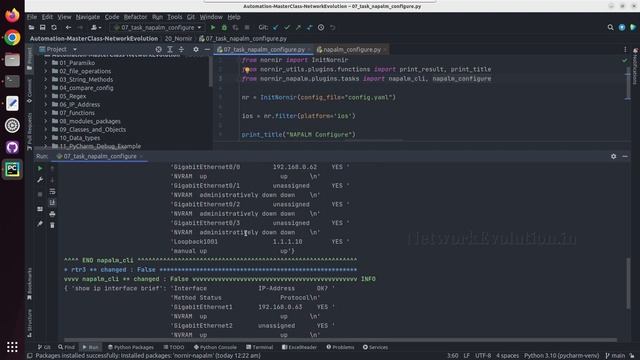Click the back navigation arrow
The height and width of the screenshot is (360, 640).
tap(68, 27)
